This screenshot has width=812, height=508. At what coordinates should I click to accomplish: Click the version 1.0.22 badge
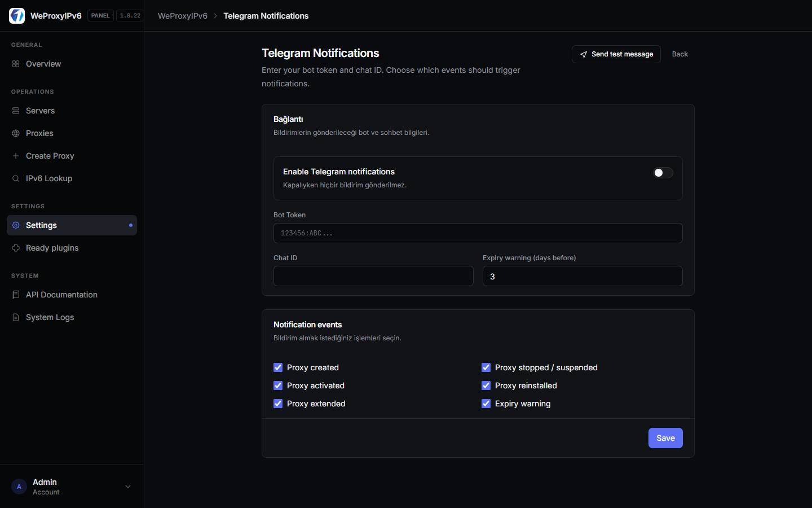coord(130,16)
